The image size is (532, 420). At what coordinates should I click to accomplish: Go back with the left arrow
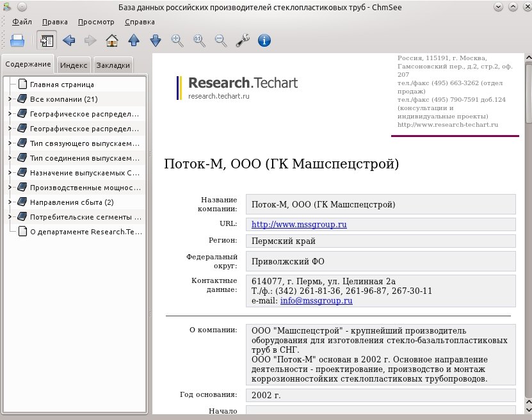(x=69, y=41)
